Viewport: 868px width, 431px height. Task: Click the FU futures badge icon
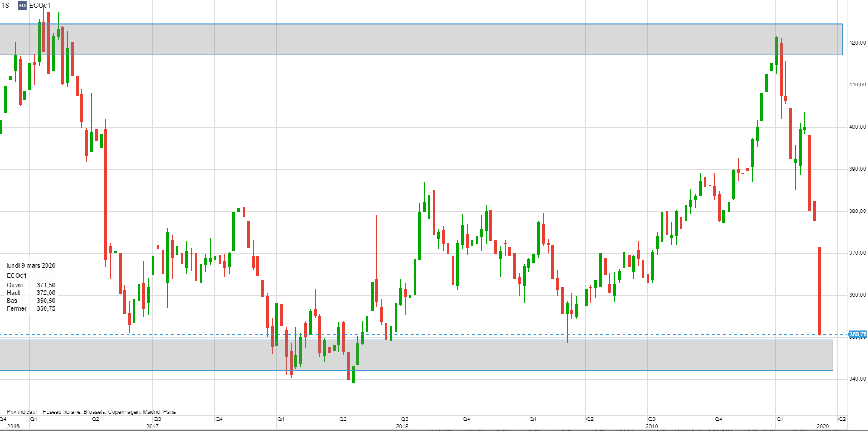click(22, 5)
